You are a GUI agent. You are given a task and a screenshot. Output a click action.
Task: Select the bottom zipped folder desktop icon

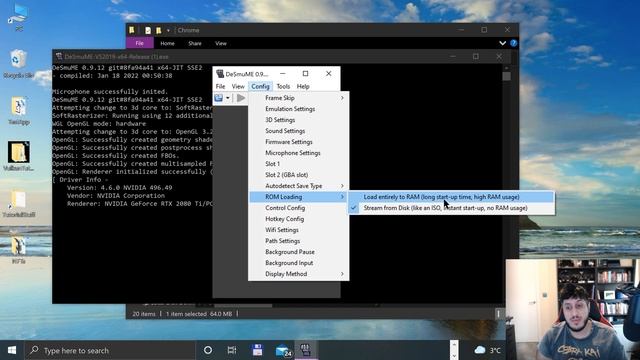[x=19, y=250]
